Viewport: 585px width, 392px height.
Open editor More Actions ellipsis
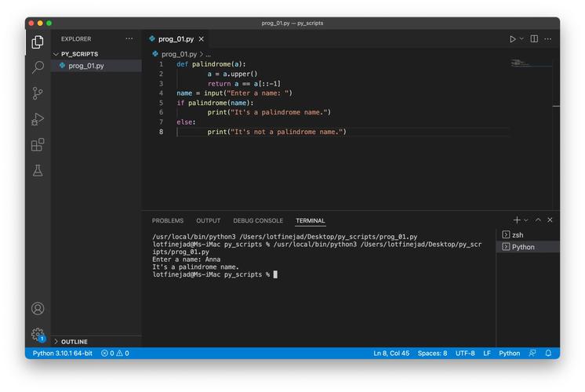coord(547,38)
